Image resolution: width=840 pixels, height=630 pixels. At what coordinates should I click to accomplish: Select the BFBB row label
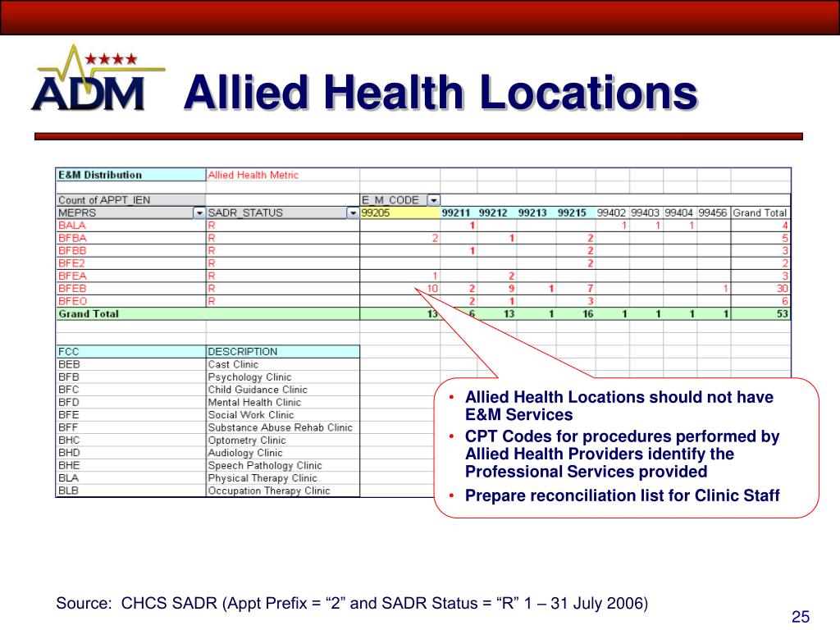point(130,251)
